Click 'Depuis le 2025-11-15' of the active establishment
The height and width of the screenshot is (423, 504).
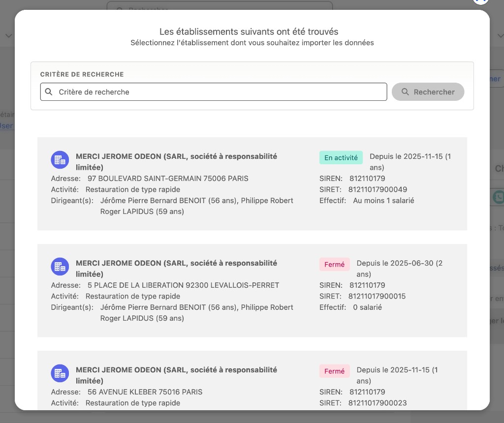pyautogui.click(x=410, y=162)
